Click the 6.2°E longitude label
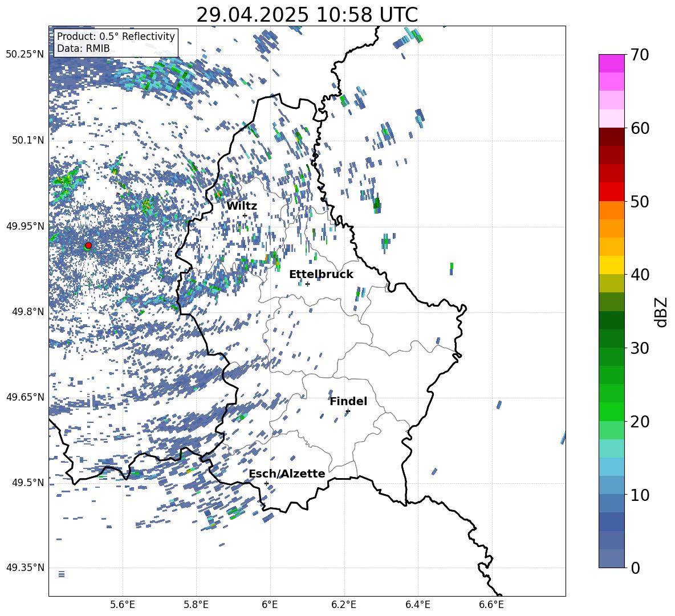Viewport: 675px width, 616px height. click(344, 605)
